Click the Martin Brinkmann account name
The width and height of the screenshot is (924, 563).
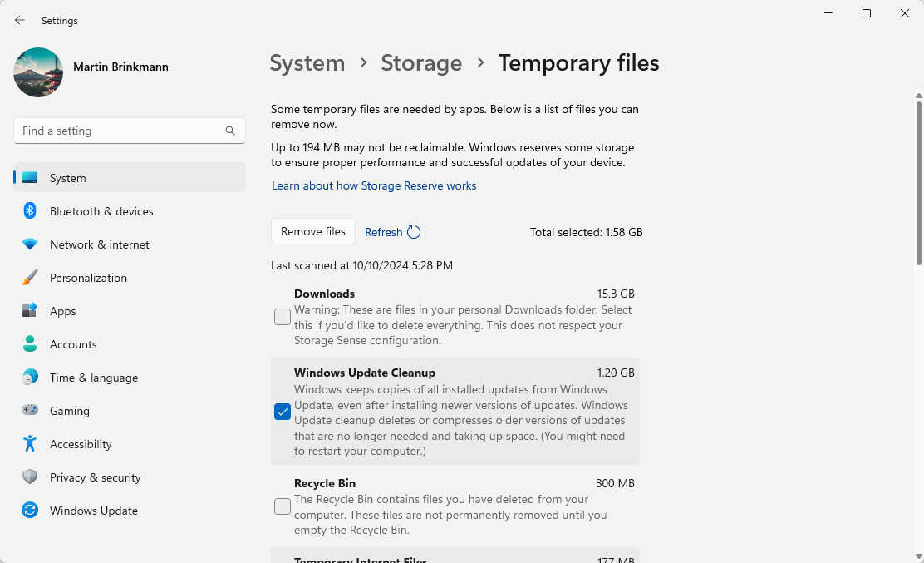tap(120, 67)
